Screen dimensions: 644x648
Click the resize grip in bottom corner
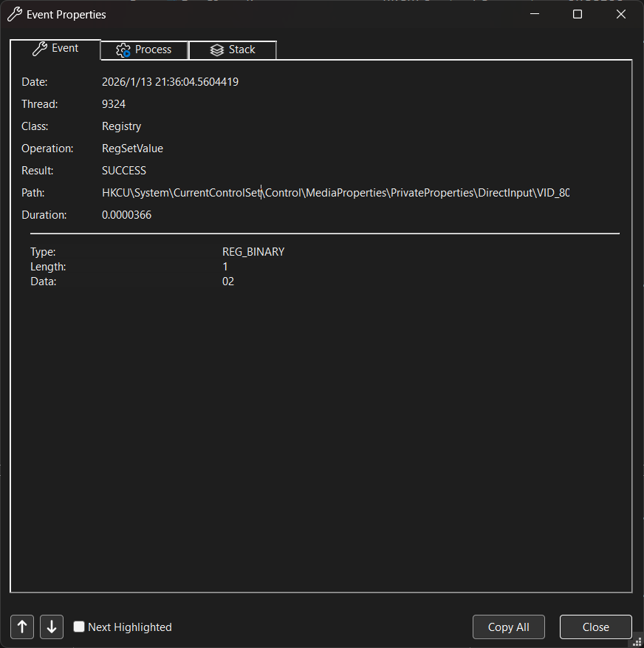(637, 641)
